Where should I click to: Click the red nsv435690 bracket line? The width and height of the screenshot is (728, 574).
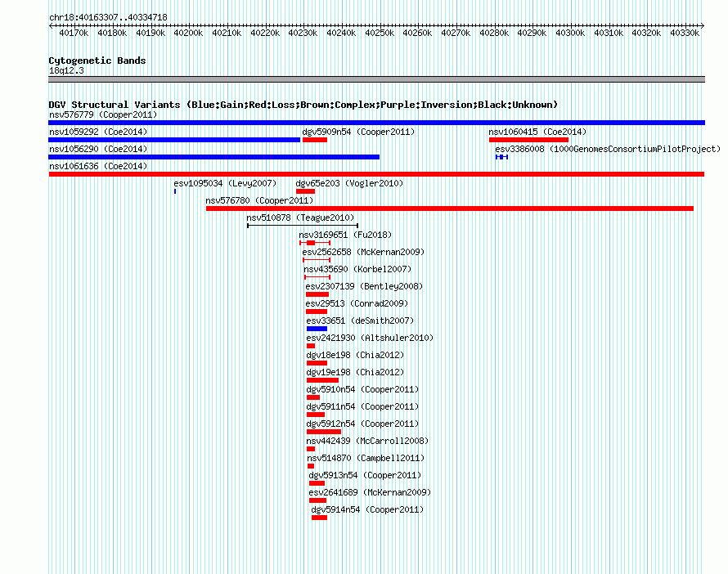317,277
